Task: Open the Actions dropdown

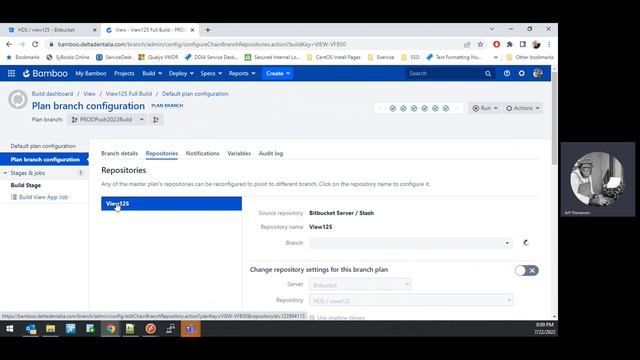Action: pos(523,108)
